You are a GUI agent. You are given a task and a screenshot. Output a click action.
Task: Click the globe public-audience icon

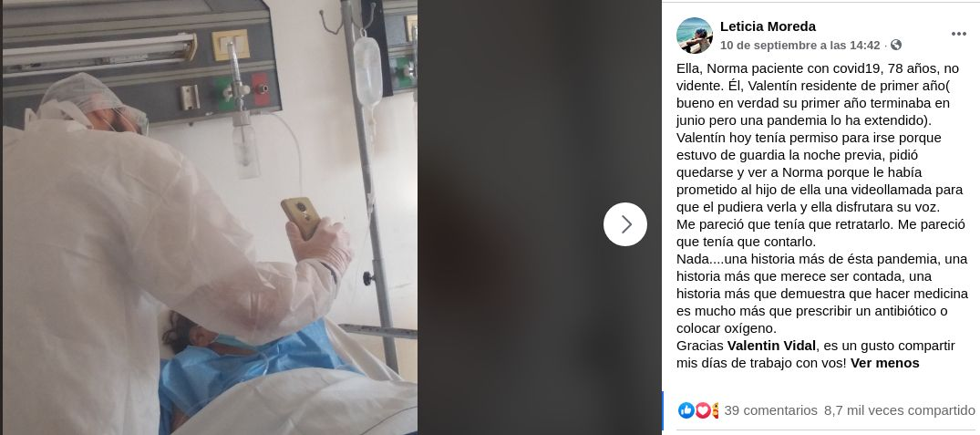pyautogui.click(x=895, y=45)
